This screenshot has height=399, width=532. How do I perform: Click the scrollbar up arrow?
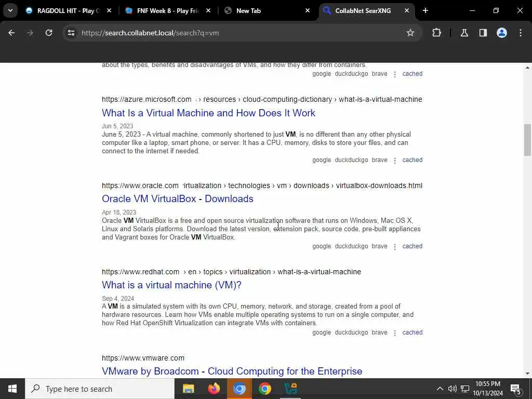click(527, 68)
